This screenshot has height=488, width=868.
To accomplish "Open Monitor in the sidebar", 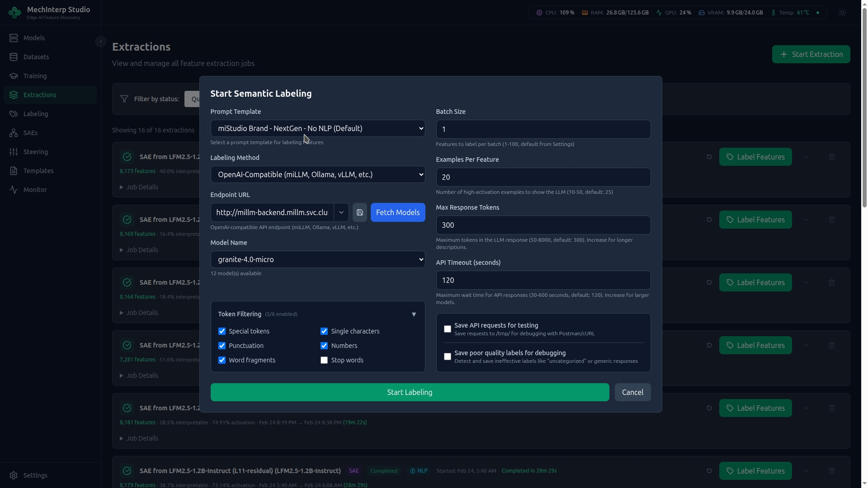I will click(x=50, y=190).
